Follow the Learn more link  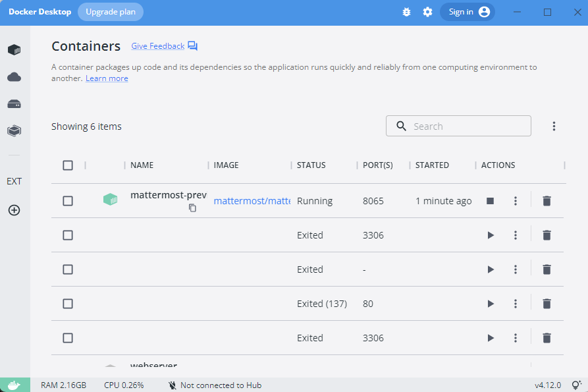coord(107,78)
